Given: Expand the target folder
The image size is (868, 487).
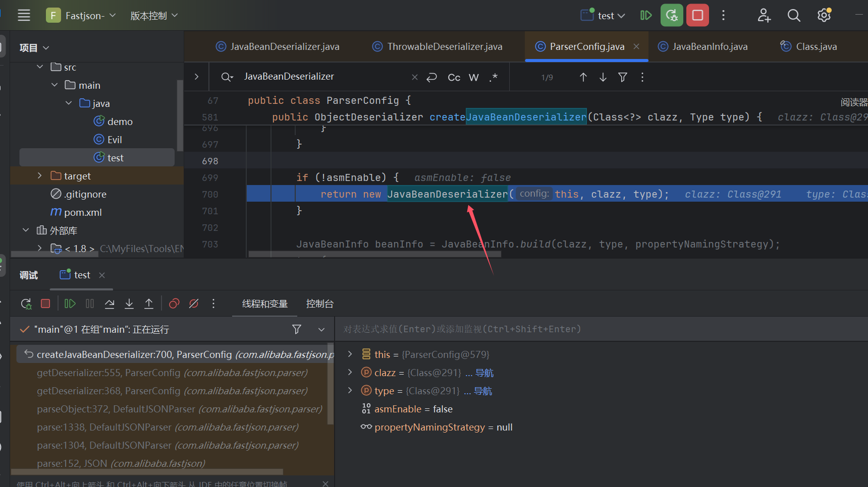Looking at the screenshot, I should (40, 176).
